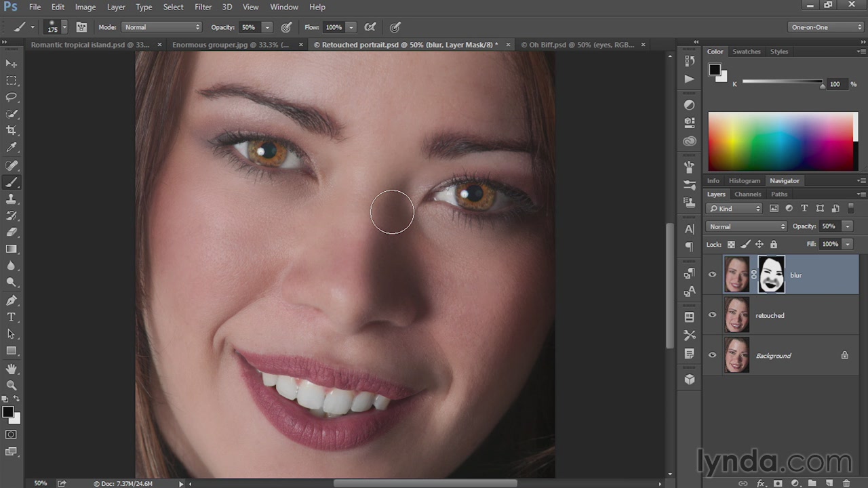Viewport: 868px width, 488px height.
Task: Click the foreground color swatch in toolbox
Action: [x=8, y=412]
